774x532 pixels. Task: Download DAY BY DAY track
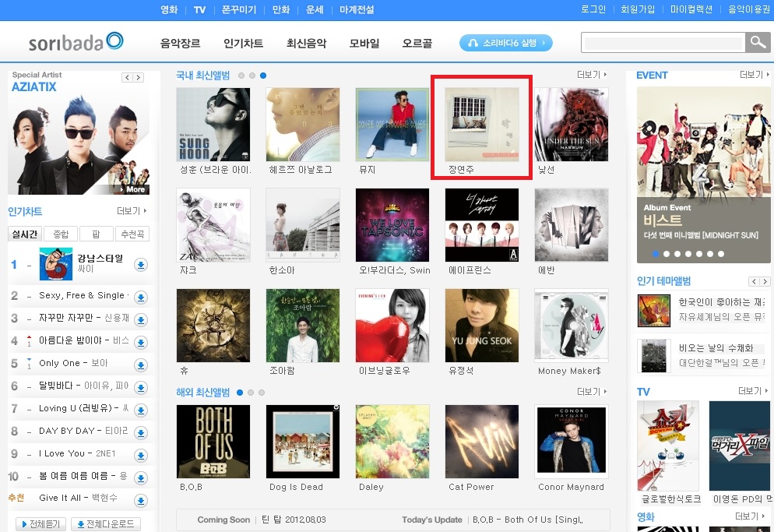[x=141, y=433]
